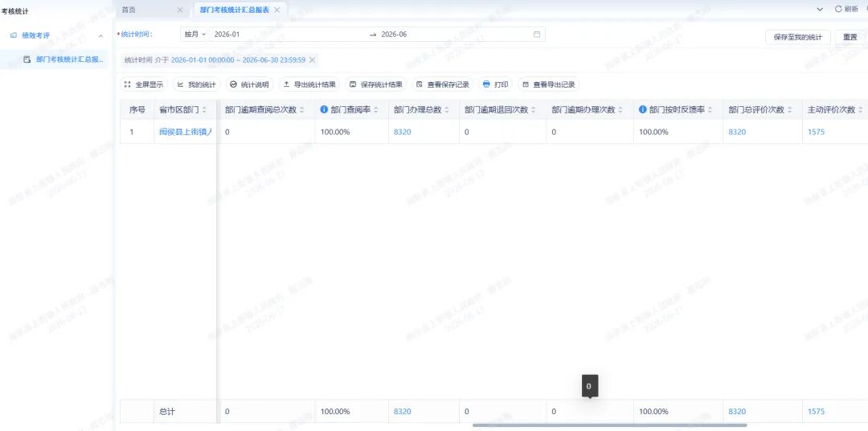
Task: Open 我的统计 toolbar button
Action: (197, 84)
